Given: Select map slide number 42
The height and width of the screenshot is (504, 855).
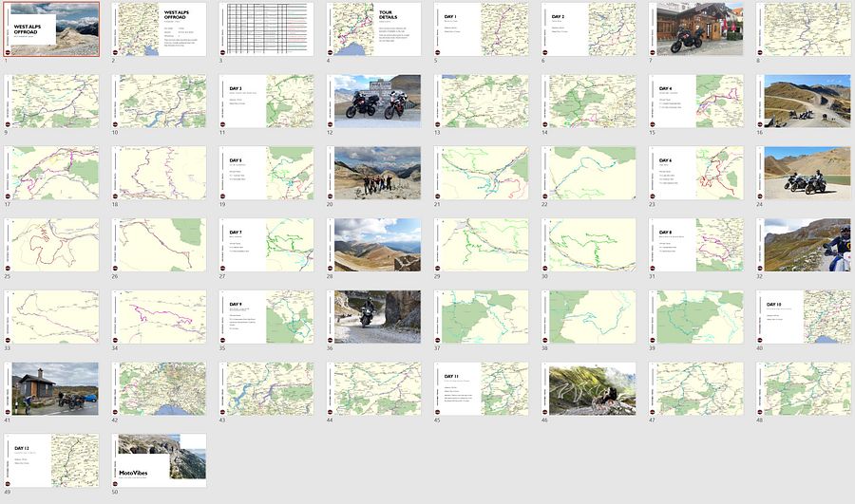Looking at the screenshot, I should 160,389.
